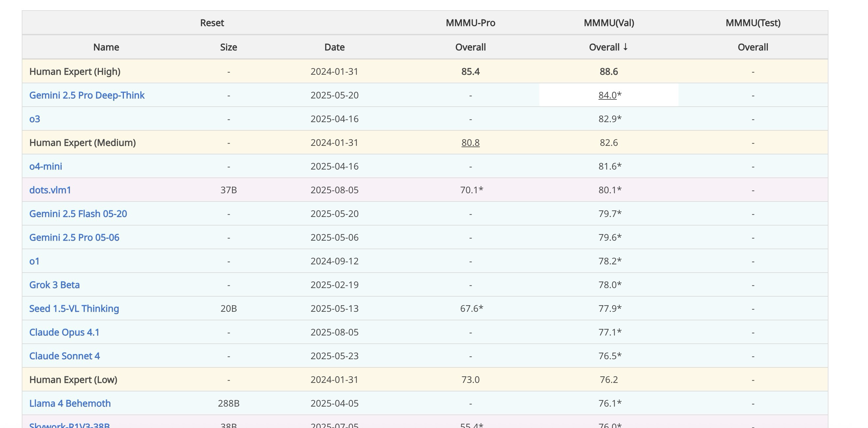
Task: Open the Claude Sonnet 4 link
Action: pyautogui.click(x=64, y=356)
